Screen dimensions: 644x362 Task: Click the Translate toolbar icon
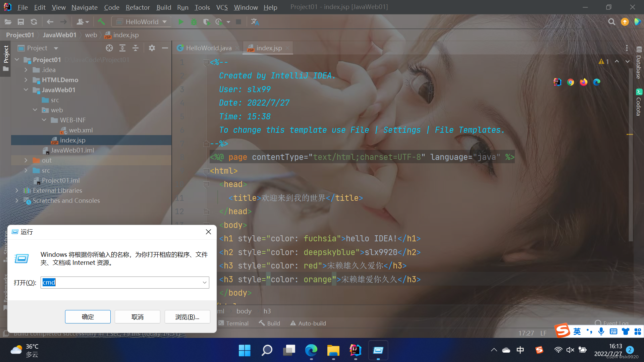pyautogui.click(x=255, y=22)
